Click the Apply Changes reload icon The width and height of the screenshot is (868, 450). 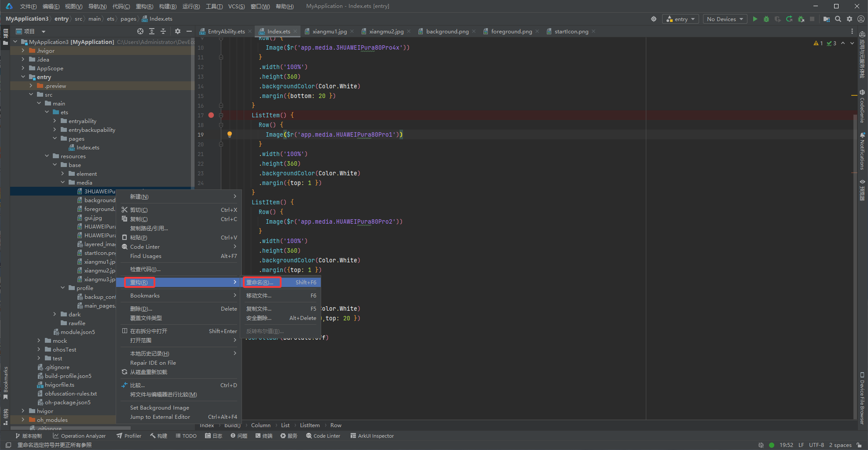click(789, 19)
